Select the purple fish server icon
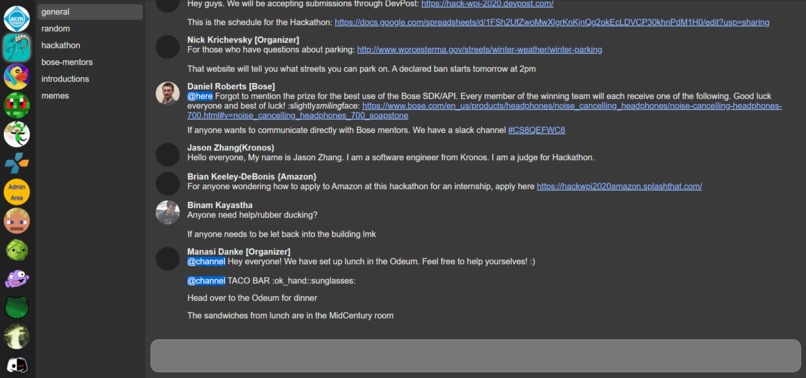This screenshot has width=806, height=378. [x=17, y=279]
